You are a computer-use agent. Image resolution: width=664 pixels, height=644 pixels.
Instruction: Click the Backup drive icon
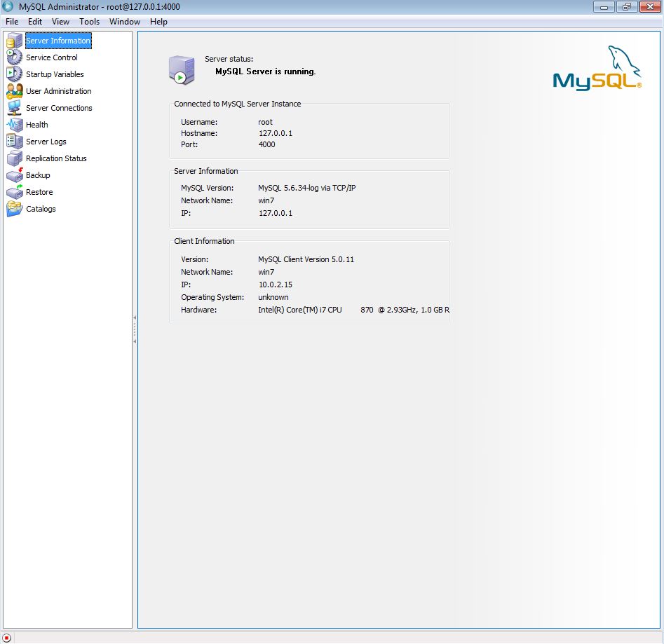[15, 175]
